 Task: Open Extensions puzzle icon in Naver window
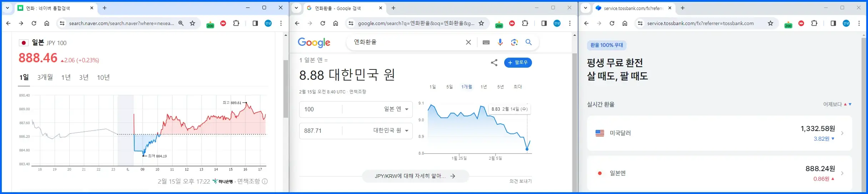click(x=236, y=23)
